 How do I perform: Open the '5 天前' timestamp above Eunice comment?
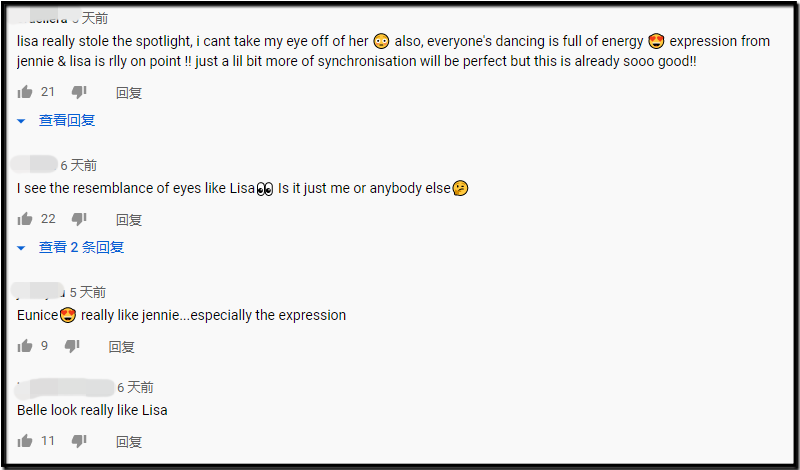click(87, 292)
